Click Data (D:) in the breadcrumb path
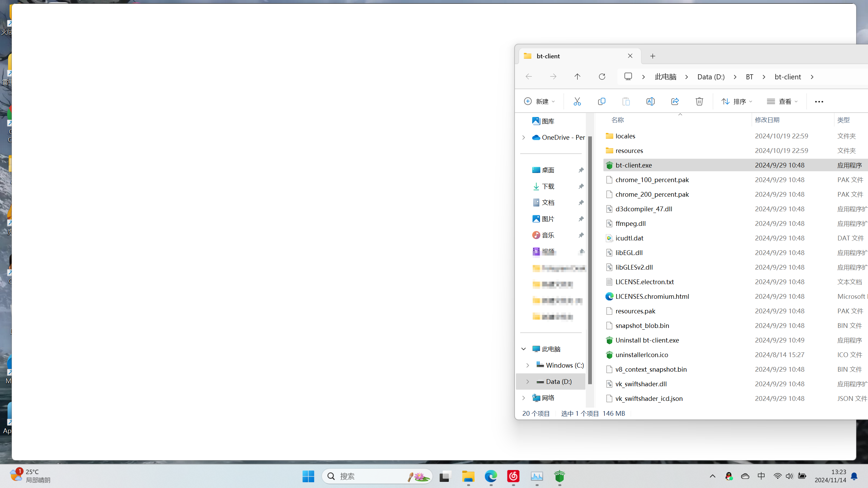 (711, 77)
